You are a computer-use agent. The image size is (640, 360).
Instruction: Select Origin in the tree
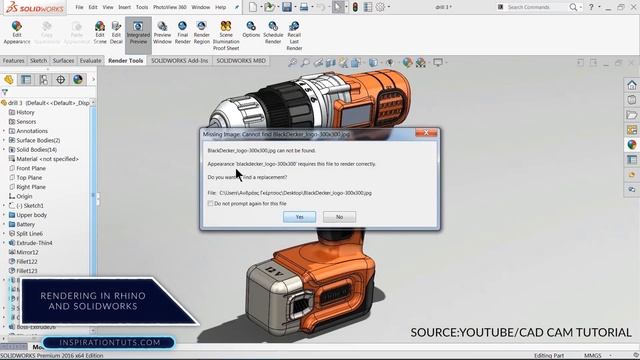click(20, 196)
